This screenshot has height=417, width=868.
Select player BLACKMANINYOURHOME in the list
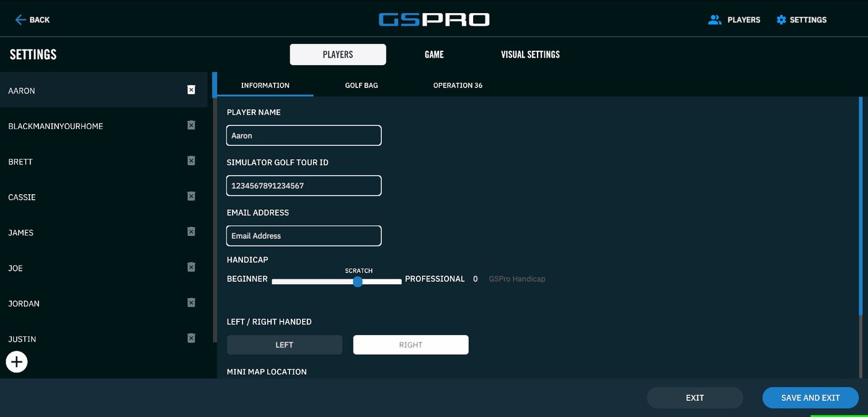click(x=104, y=126)
